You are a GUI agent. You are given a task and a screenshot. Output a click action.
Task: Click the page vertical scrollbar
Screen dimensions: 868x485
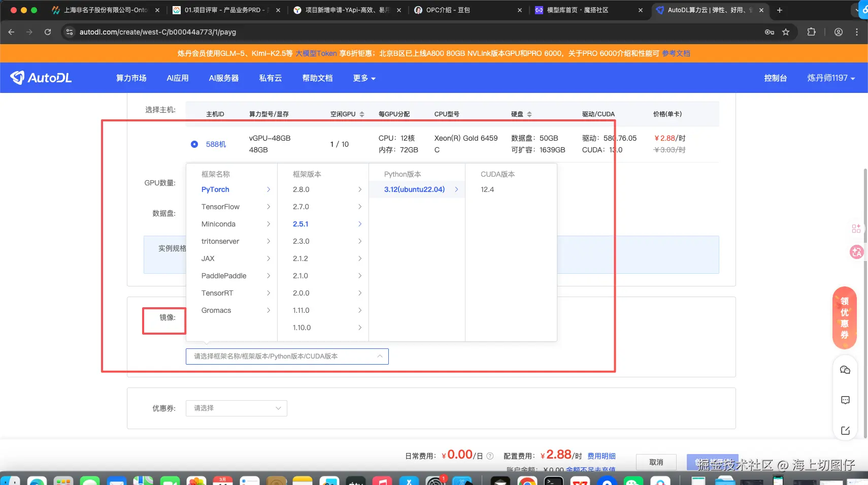pos(865,303)
